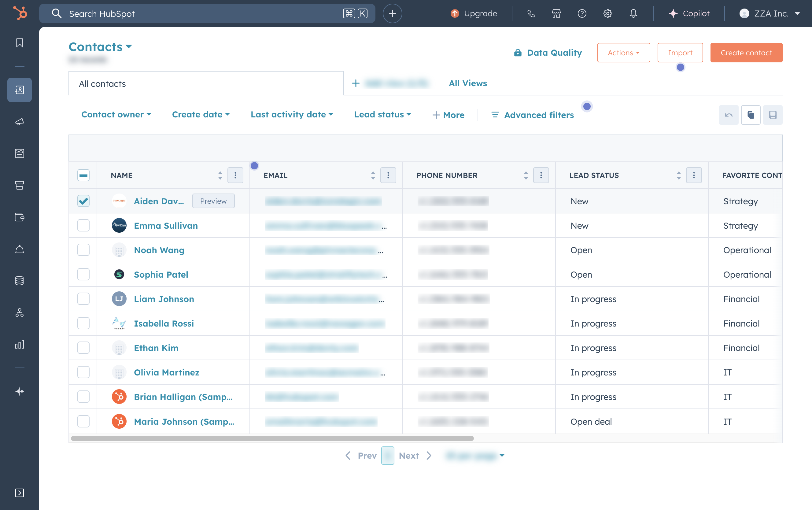Go to Next page of contacts
Screen dimensions: 812x510
pos(415,456)
